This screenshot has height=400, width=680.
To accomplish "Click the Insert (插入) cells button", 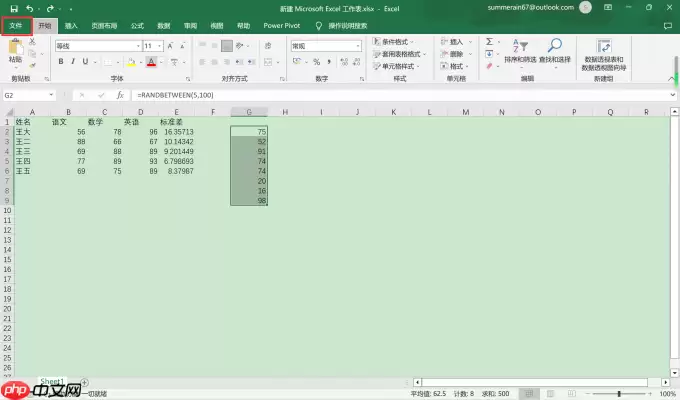I will 456,42.
